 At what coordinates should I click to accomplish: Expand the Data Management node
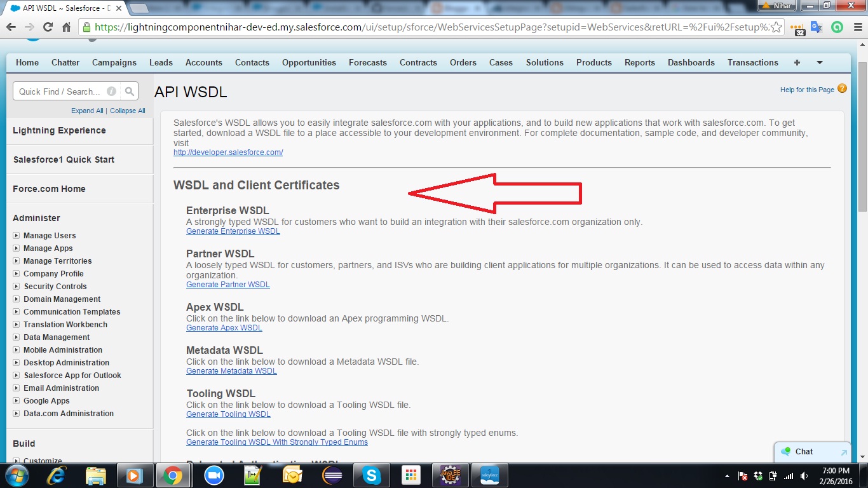click(17, 337)
